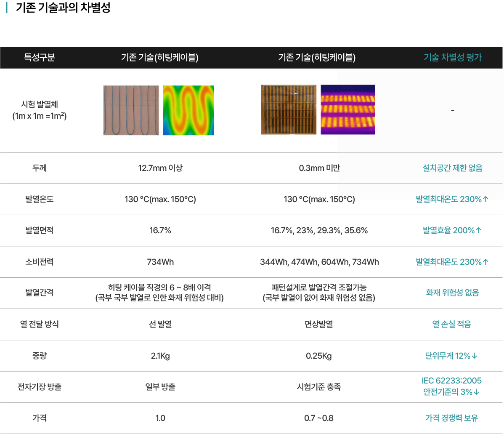Click the 특성구분 column header
This screenshot has height=434, width=504.
(x=40, y=58)
